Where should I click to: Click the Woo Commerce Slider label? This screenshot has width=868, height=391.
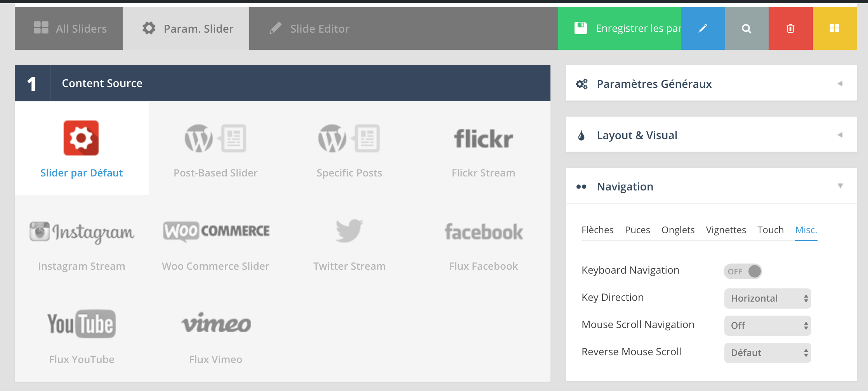215,266
